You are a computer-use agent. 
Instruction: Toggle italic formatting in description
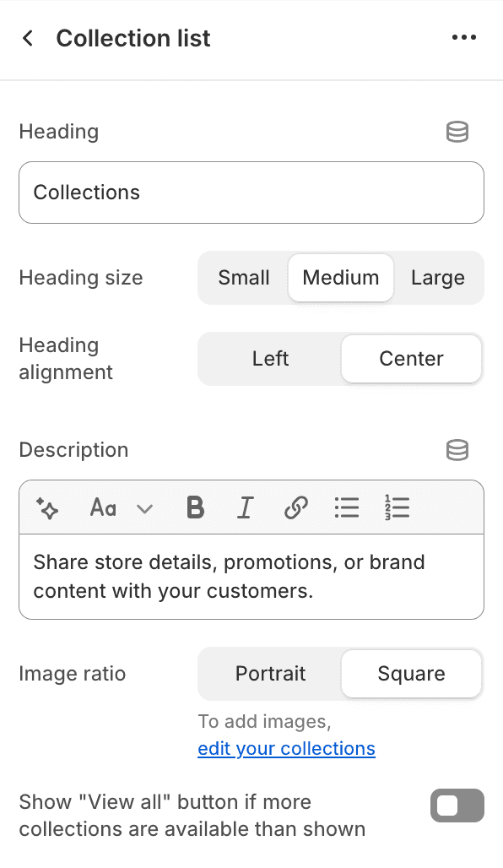pos(245,507)
